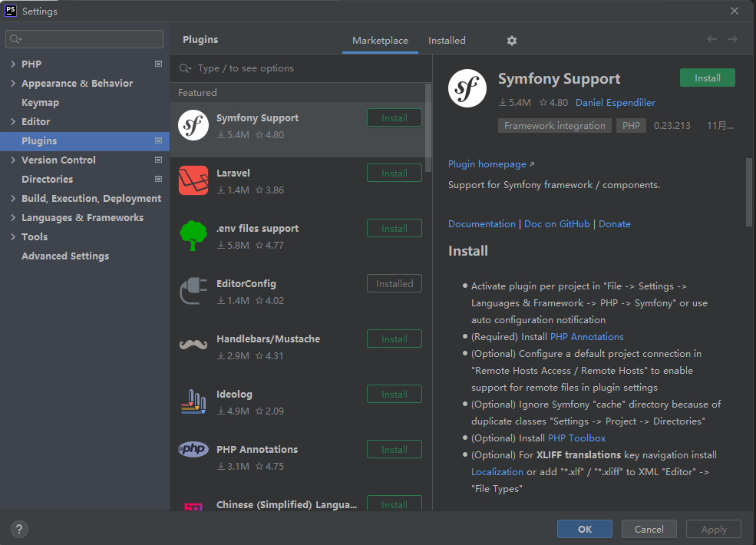756x545 pixels.
Task: Install .env files support plugin
Action: click(x=395, y=228)
